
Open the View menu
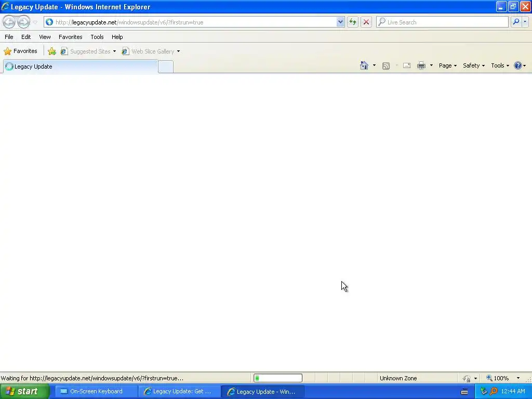tap(45, 37)
